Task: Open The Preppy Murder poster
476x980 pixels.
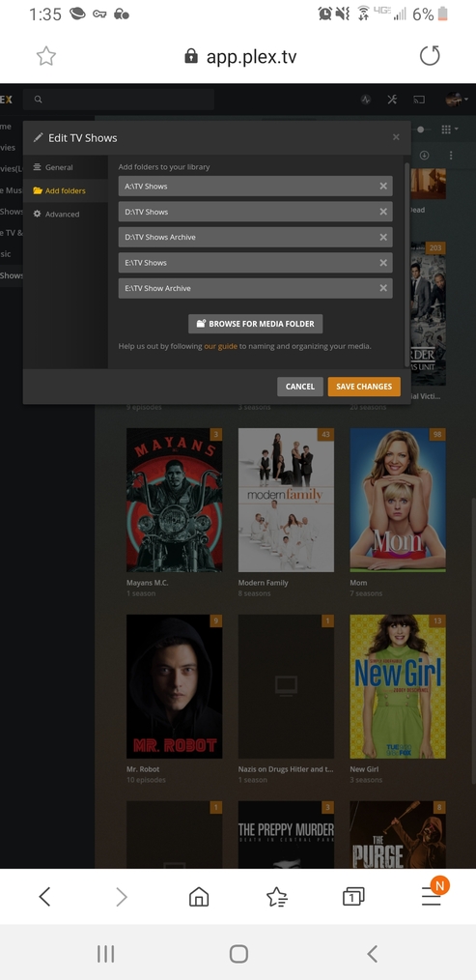Action: 286,834
